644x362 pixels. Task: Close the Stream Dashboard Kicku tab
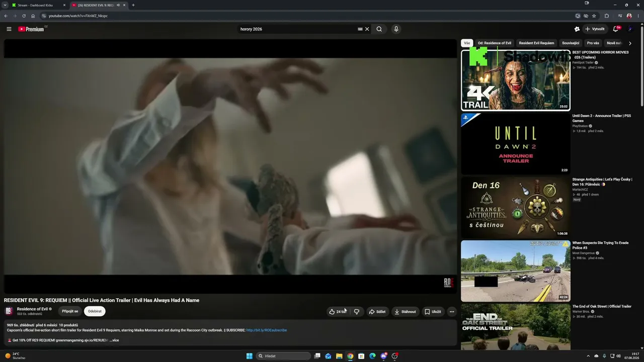[x=64, y=5]
